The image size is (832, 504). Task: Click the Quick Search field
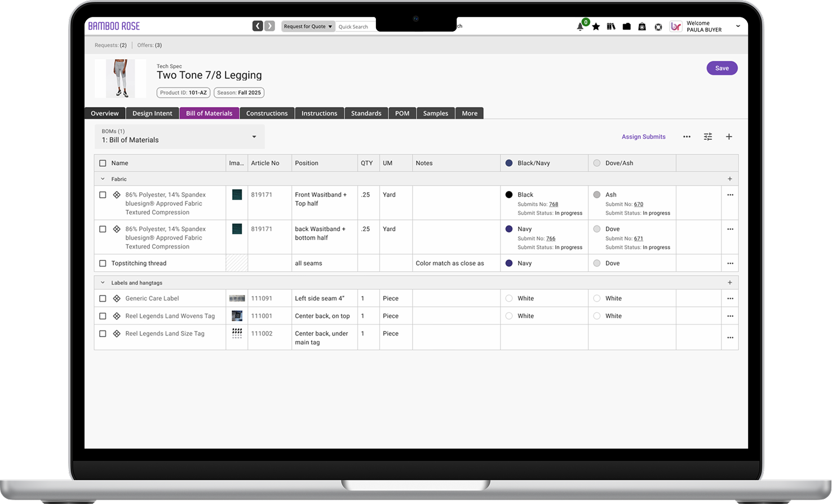tap(356, 26)
